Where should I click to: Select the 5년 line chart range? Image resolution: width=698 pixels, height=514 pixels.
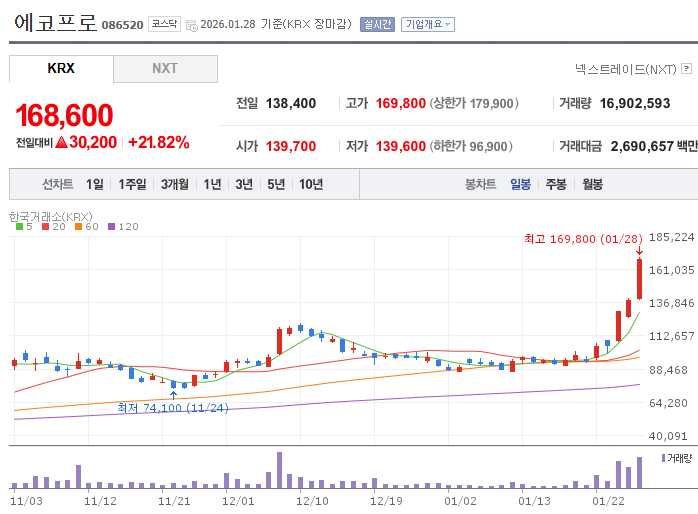pos(276,184)
